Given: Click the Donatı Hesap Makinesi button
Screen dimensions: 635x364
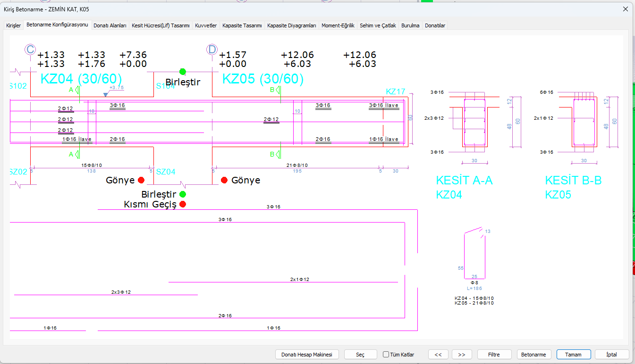Looking at the screenshot, I should tap(307, 355).
